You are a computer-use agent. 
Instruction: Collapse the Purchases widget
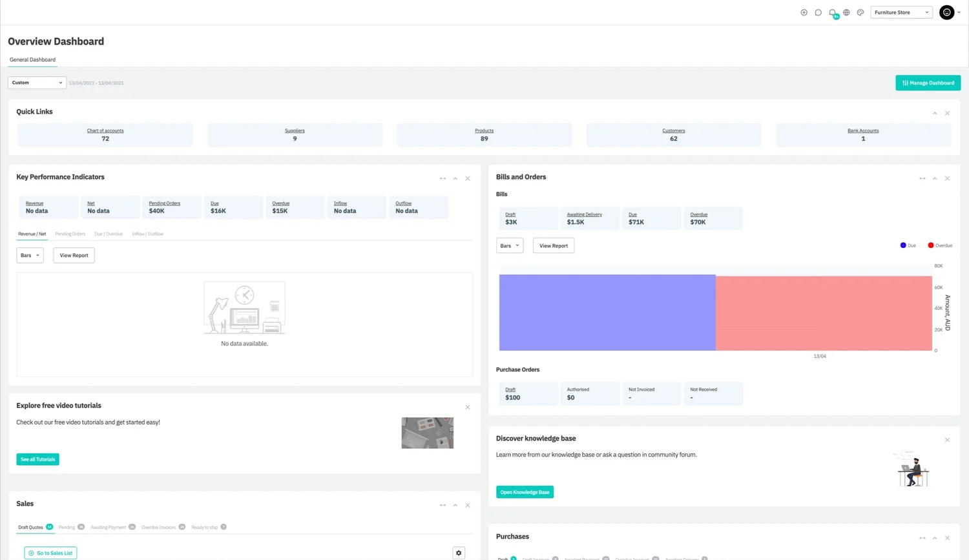click(935, 537)
